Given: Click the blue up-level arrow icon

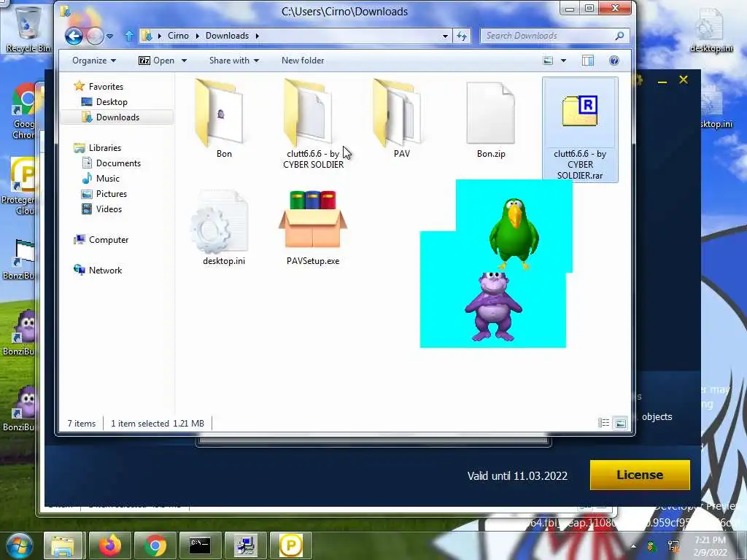Looking at the screenshot, I should (x=129, y=36).
